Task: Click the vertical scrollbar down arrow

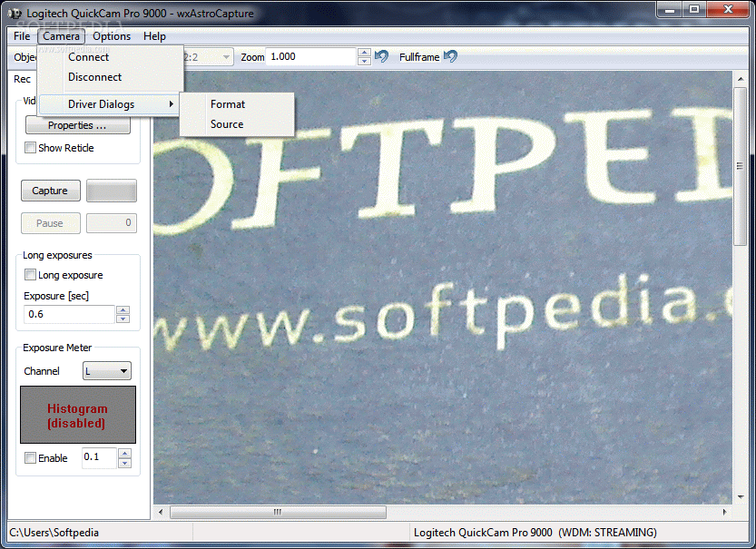Action: [x=741, y=497]
